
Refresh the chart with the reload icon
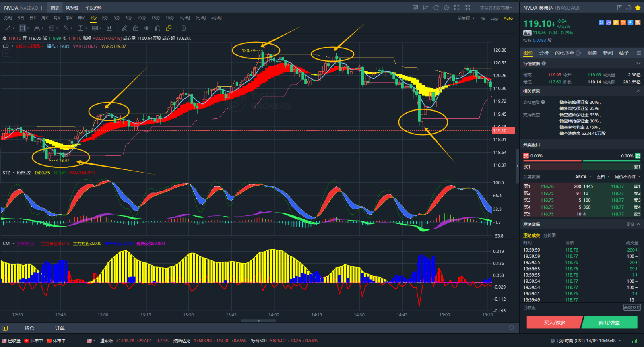pyautogui.click(x=436, y=8)
